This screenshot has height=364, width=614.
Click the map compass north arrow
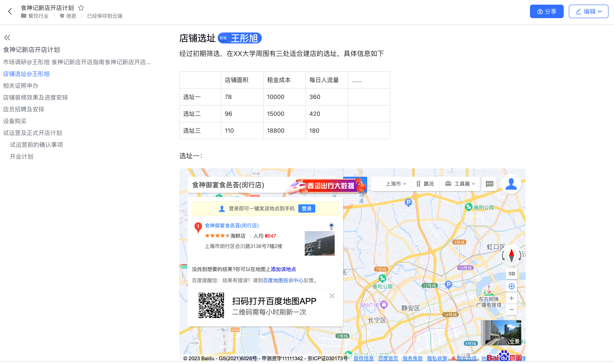point(511,255)
